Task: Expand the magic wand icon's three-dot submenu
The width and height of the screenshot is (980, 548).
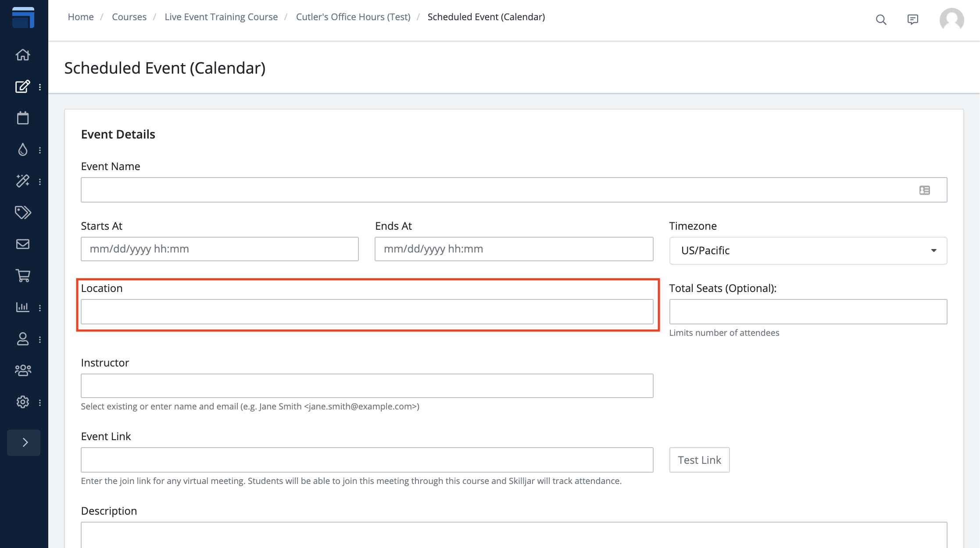Action: point(40,182)
